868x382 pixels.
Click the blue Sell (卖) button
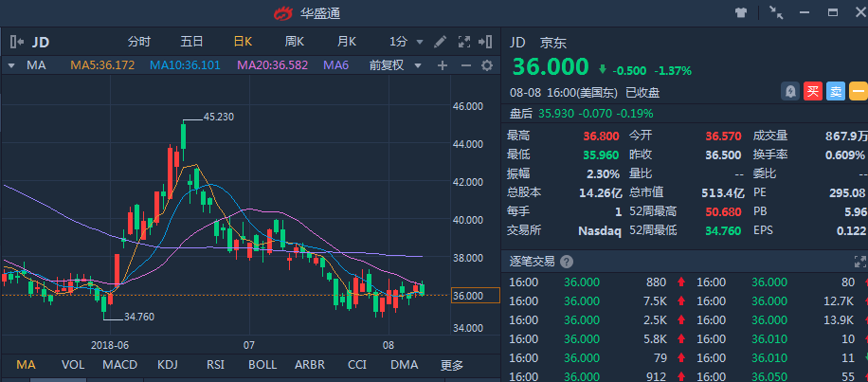(836, 91)
